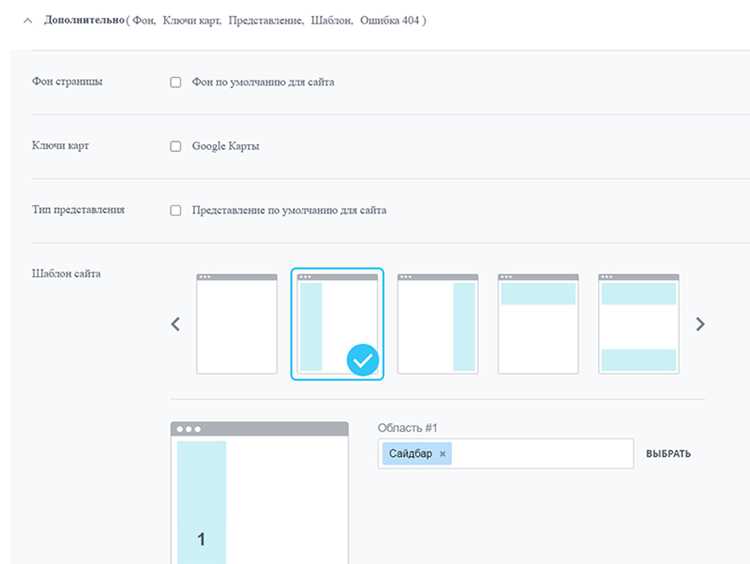Remove the Сайдбар tag via its x
Image resolution: width=750 pixels, height=564 pixels.
click(442, 454)
